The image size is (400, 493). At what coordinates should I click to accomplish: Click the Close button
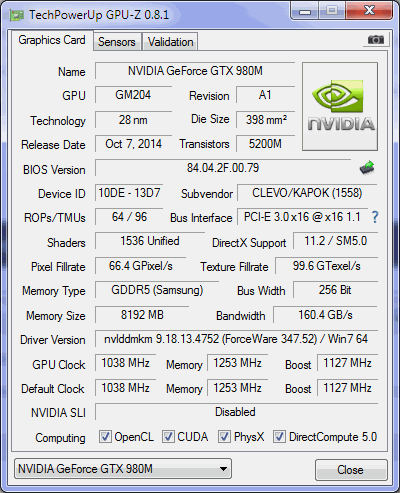(x=351, y=470)
